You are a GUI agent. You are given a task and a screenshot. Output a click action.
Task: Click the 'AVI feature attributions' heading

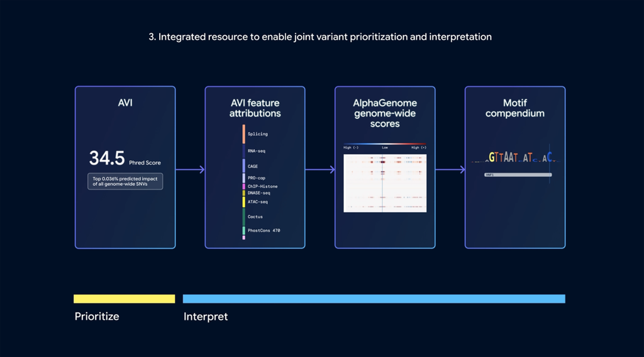pos(255,108)
